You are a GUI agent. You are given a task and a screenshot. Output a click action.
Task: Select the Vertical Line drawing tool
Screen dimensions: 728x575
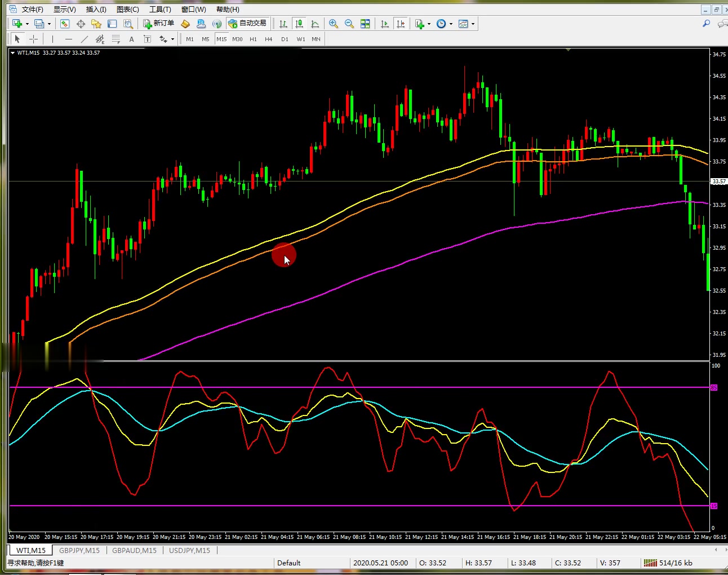click(x=52, y=39)
